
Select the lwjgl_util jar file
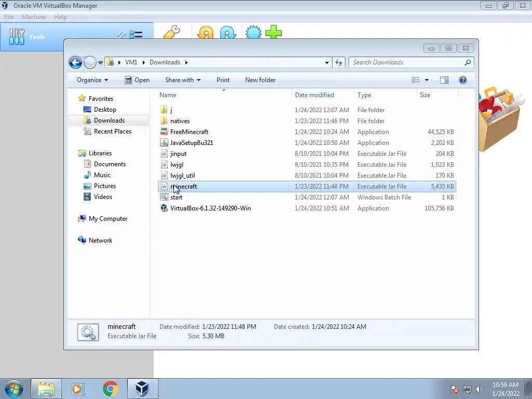[x=307, y=176]
